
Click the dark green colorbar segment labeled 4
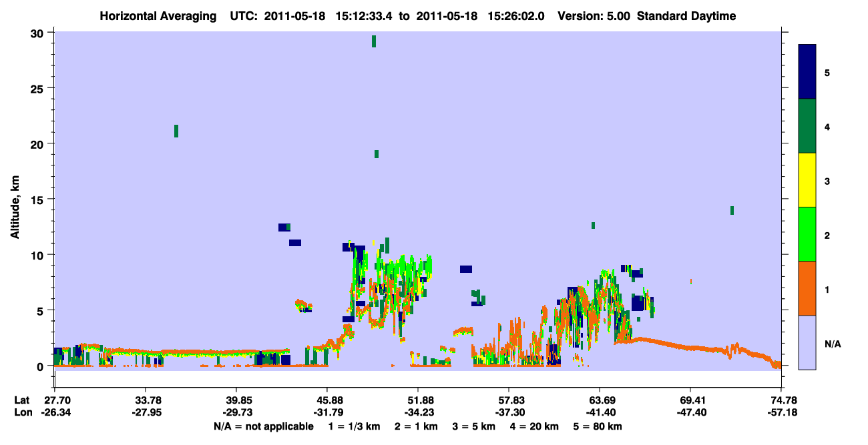(807, 126)
